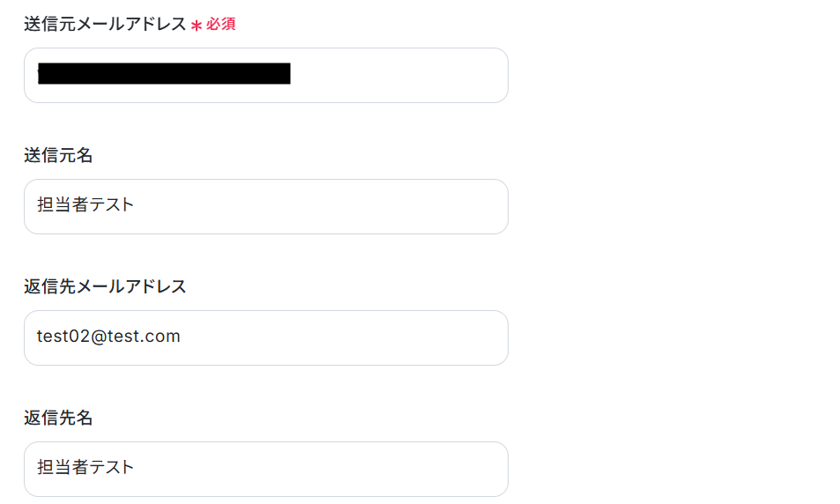Click 担当者テスト text in 送信元名 field

pyautogui.click(x=85, y=204)
